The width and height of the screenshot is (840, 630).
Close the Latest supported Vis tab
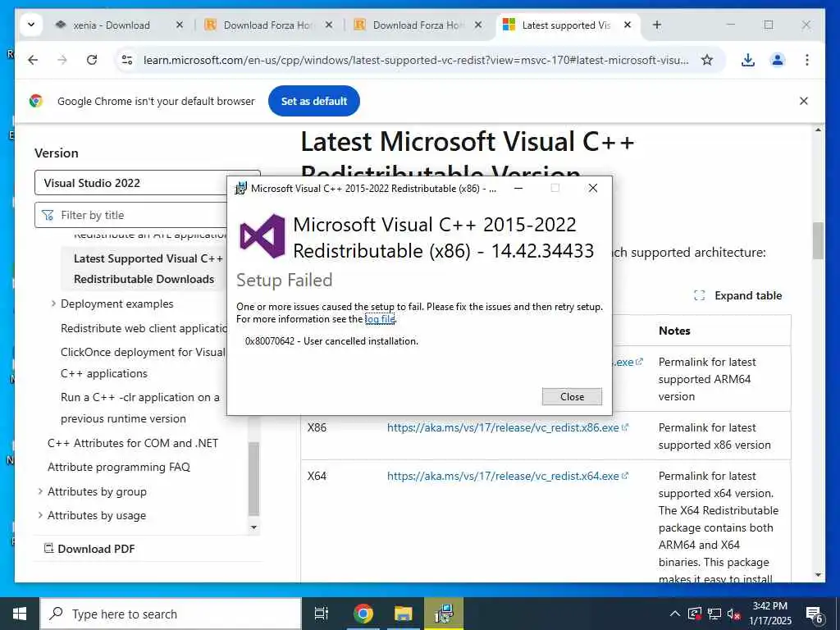click(x=628, y=25)
